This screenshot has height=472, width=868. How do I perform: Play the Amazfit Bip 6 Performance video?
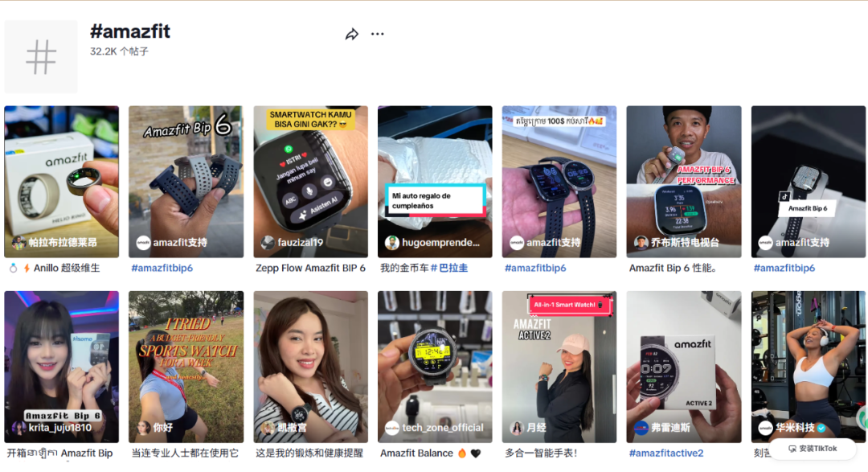(x=684, y=182)
